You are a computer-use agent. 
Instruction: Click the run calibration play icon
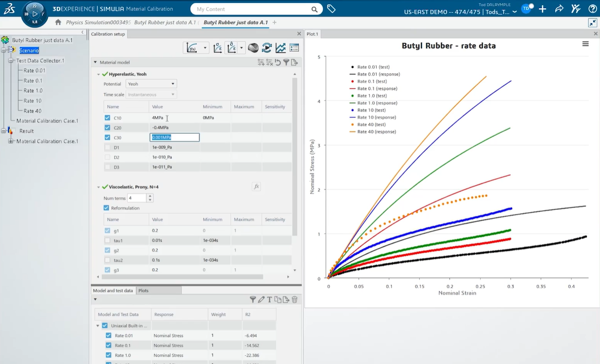tap(266, 48)
